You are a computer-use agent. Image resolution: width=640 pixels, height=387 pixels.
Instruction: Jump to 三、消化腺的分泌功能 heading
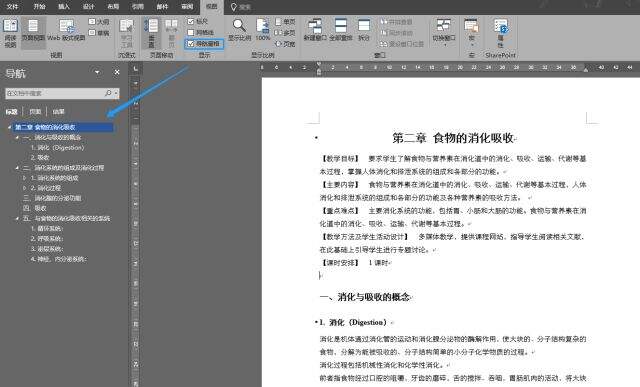(x=52, y=198)
